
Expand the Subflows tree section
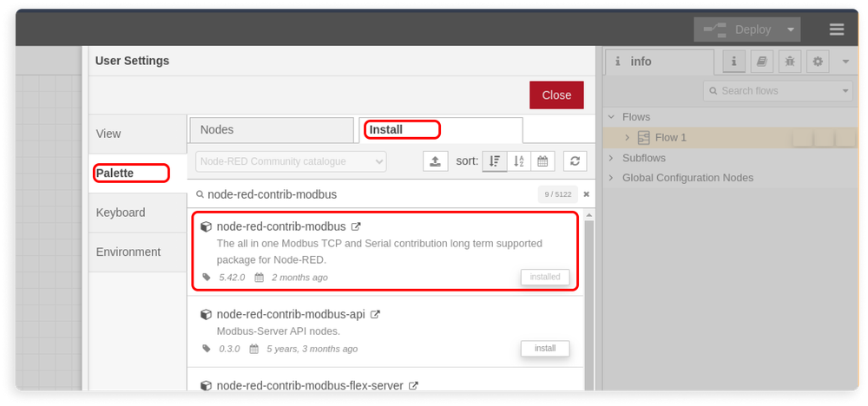(611, 158)
